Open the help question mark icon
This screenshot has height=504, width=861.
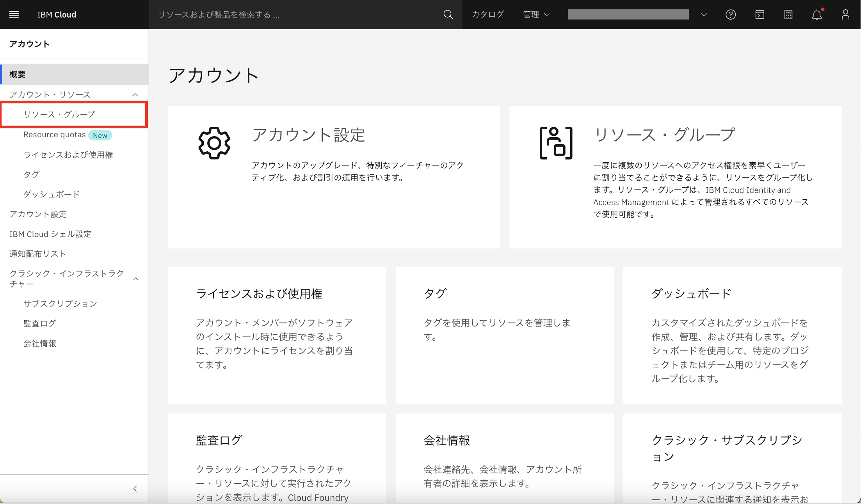(x=731, y=14)
